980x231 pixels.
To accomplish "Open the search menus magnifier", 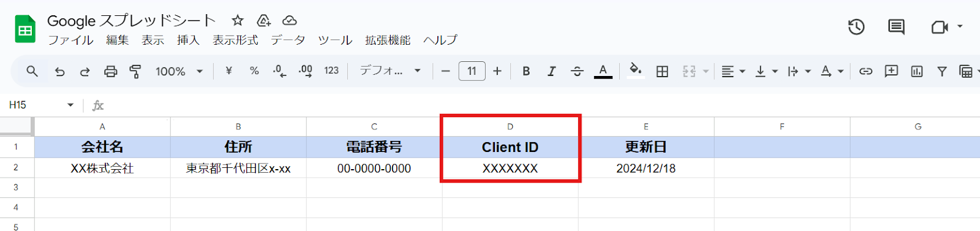I will [32, 71].
